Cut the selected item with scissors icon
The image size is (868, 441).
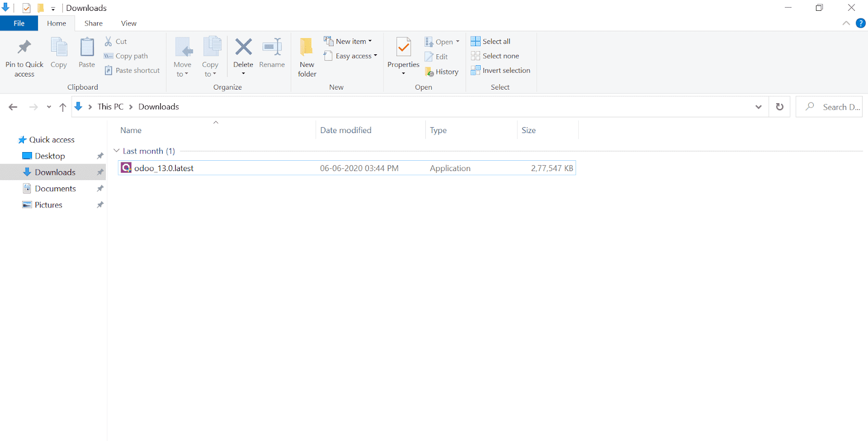(108, 41)
